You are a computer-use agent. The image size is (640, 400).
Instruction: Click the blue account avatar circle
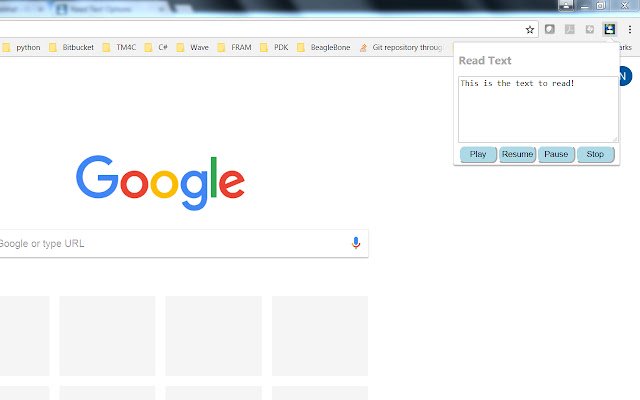[625, 76]
